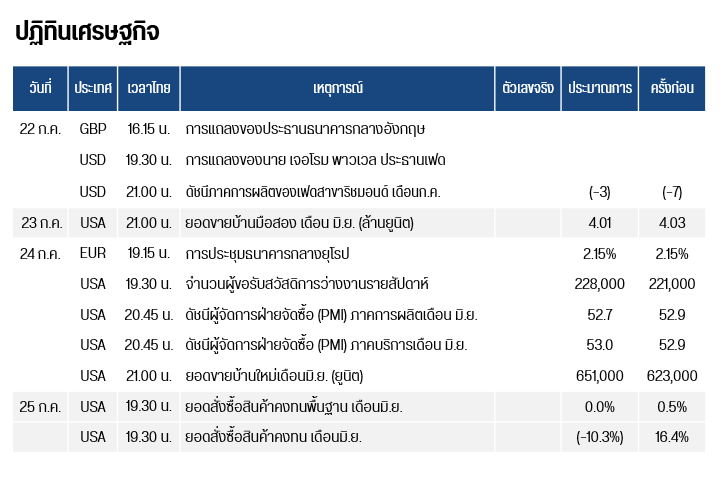Click the ยอดขายบ้านมือสอง เดือน มิ.ย. event
The image size is (725, 483).
tap(299, 222)
